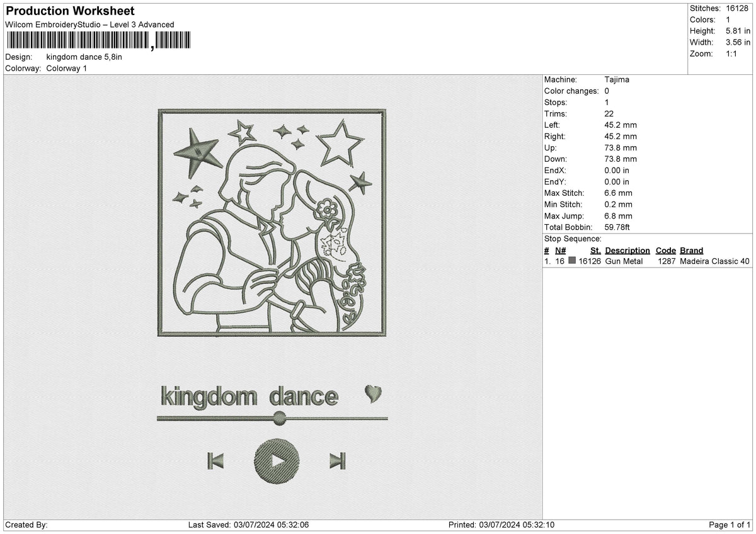Click 'Printed: 03/07/2024 05:32:10' footer text
The width and height of the screenshot is (756, 534).
(x=501, y=525)
